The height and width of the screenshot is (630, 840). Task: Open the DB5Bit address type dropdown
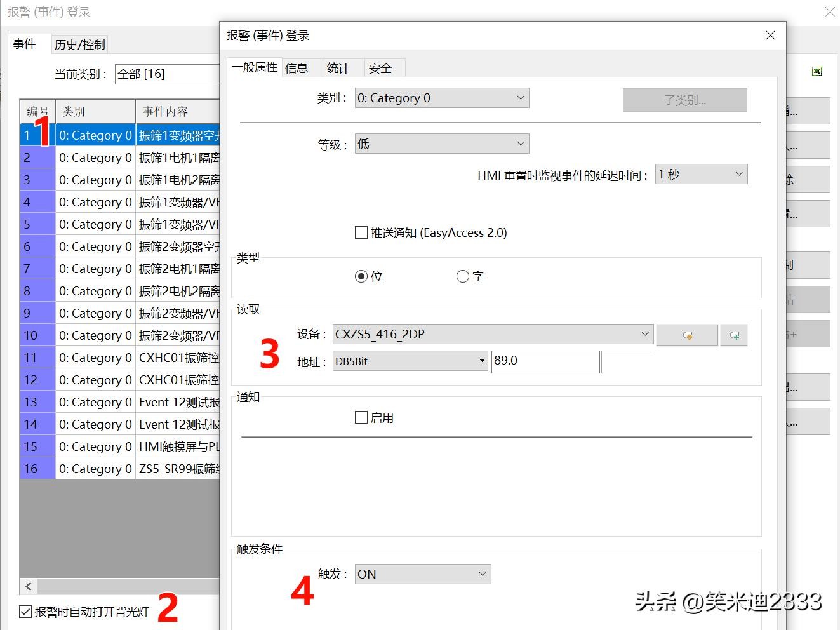pyautogui.click(x=410, y=361)
